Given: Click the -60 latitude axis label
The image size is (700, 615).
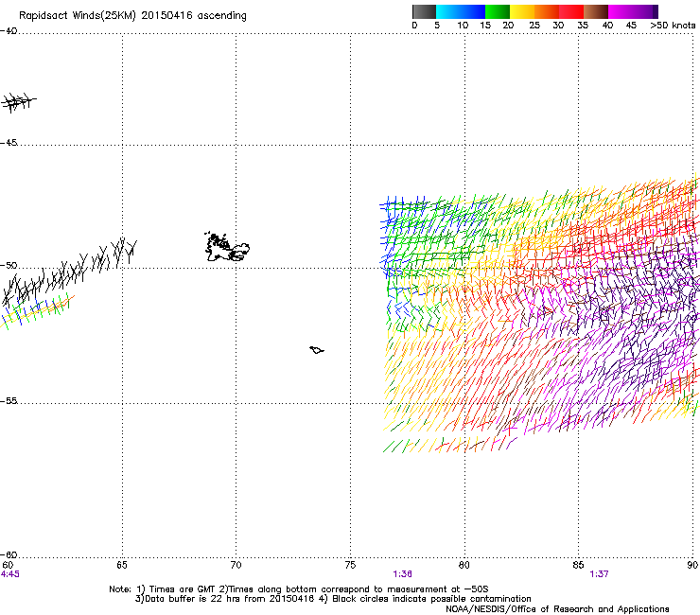Looking at the screenshot, I should [x=9, y=554].
